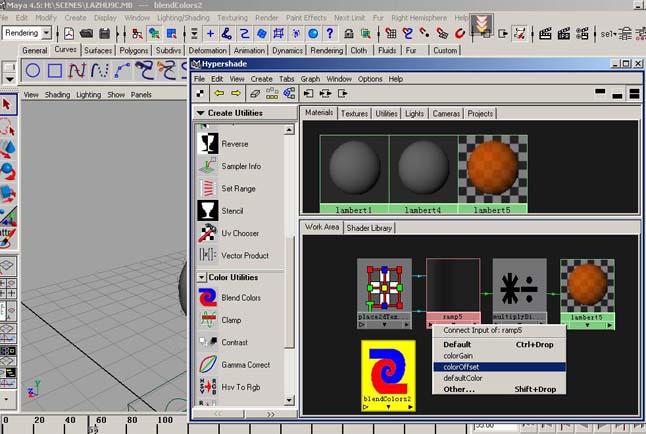
Task: Collapse the Color Utilities section
Action: click(x=201, y=277)
